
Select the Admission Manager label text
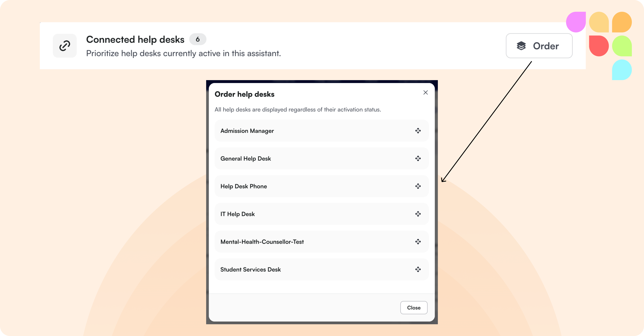(x=247, y=131)
